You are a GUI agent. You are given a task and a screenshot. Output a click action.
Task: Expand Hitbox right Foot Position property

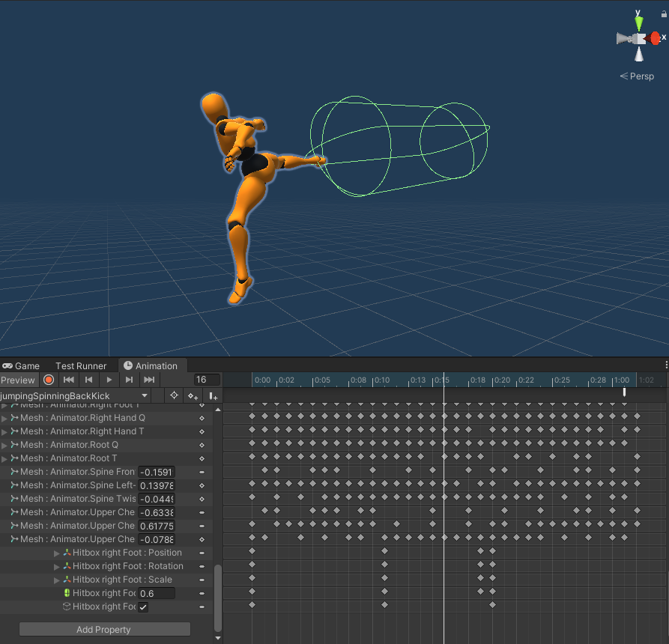click(x=57, y=553)
